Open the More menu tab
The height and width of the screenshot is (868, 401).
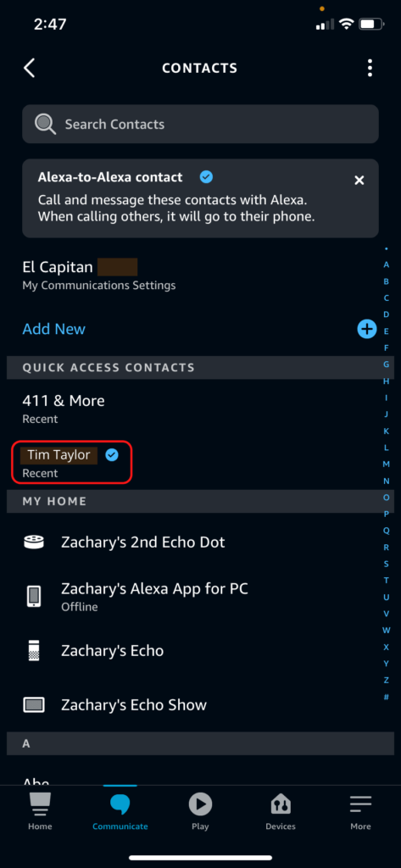pos(360,811)
